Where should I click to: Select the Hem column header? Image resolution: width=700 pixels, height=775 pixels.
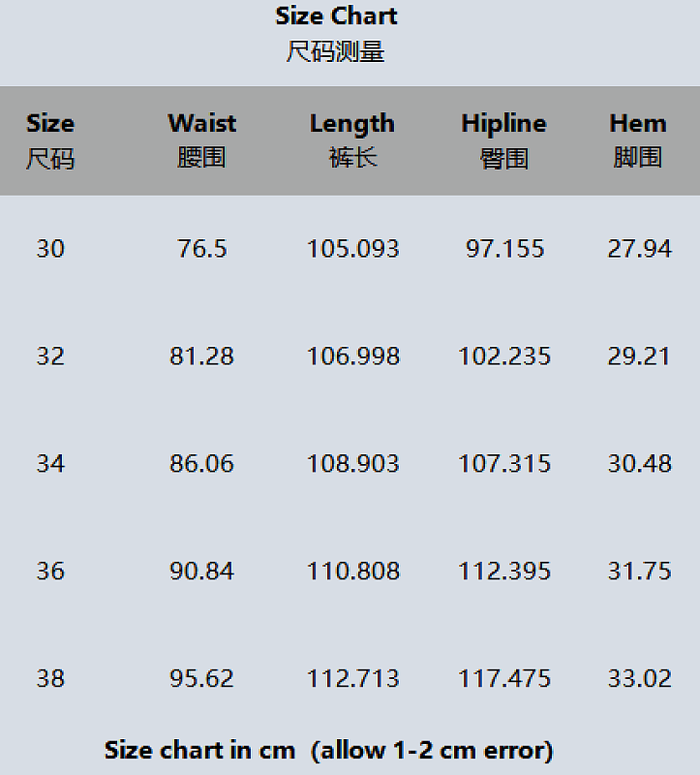click(638, 140)
